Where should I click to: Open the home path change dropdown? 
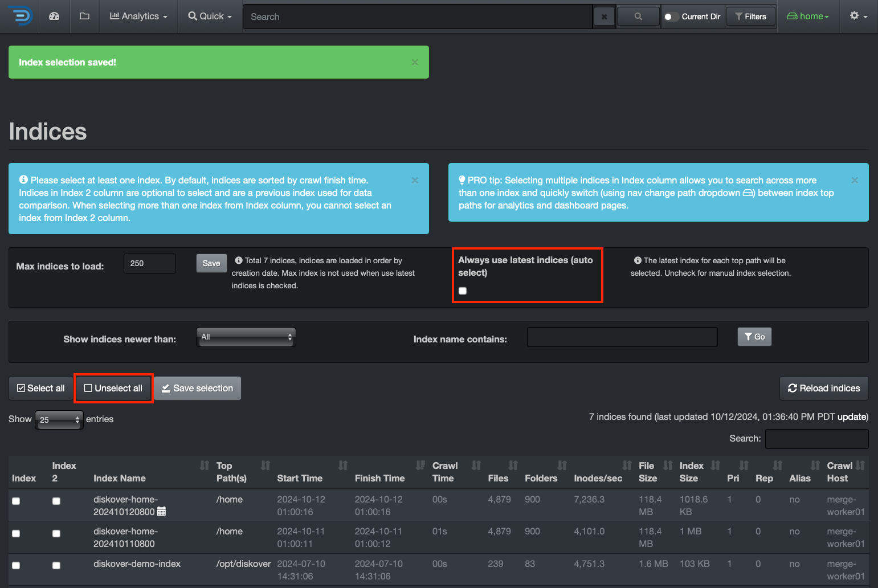[807, 16]
